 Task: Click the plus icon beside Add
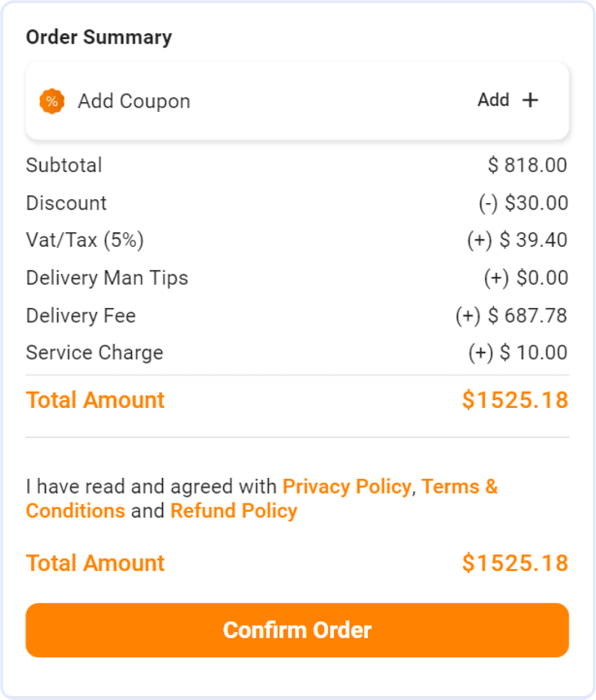(530, 100)
